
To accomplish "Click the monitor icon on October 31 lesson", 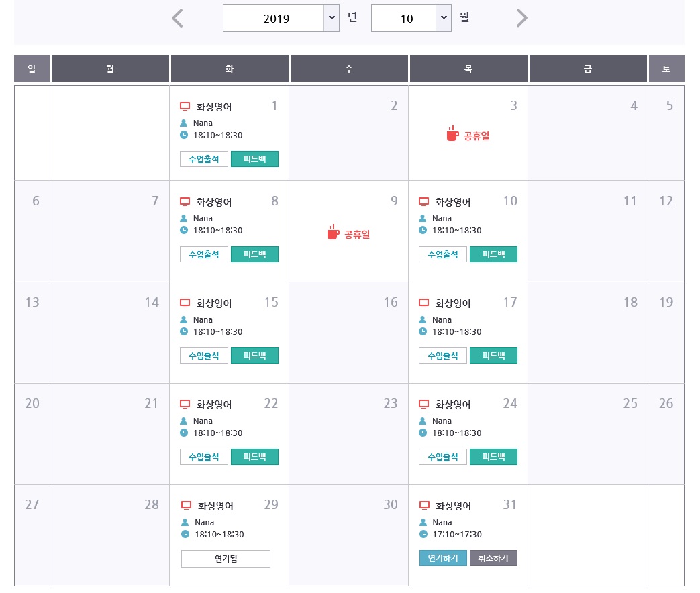I will [424, 505].
